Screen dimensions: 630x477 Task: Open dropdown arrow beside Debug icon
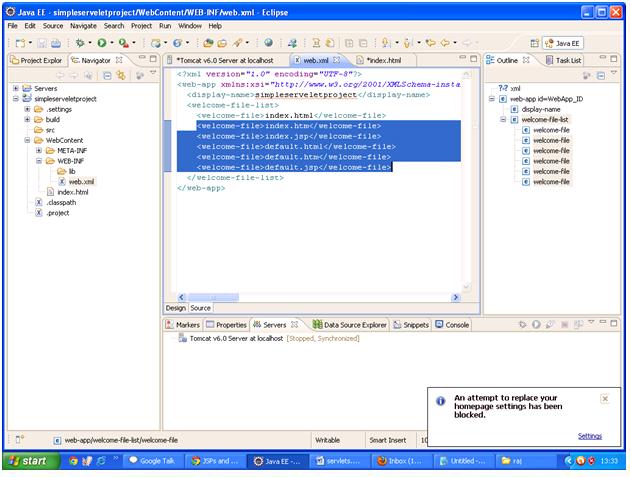(90, 43)
